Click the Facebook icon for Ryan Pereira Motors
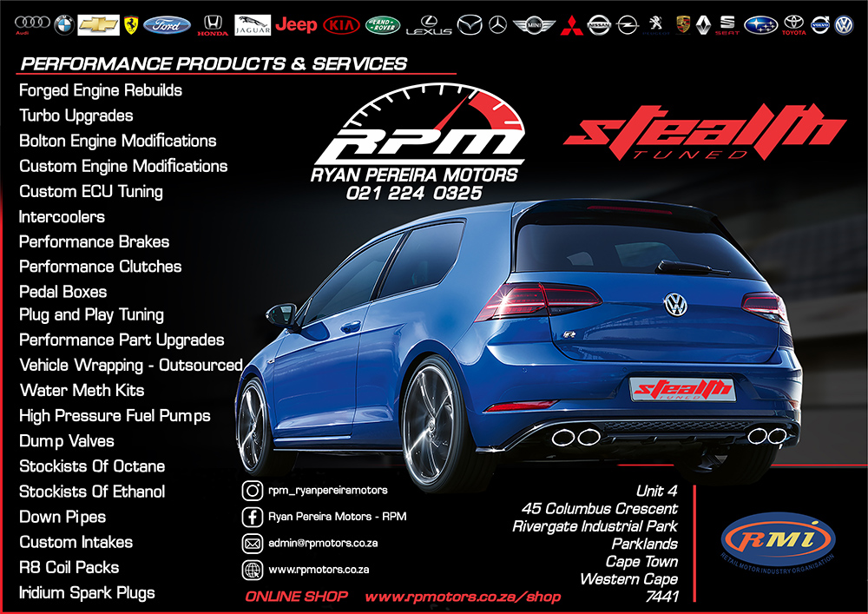Image resolution: width=868 pixels, height=614 pixels. tap(253, 517)
